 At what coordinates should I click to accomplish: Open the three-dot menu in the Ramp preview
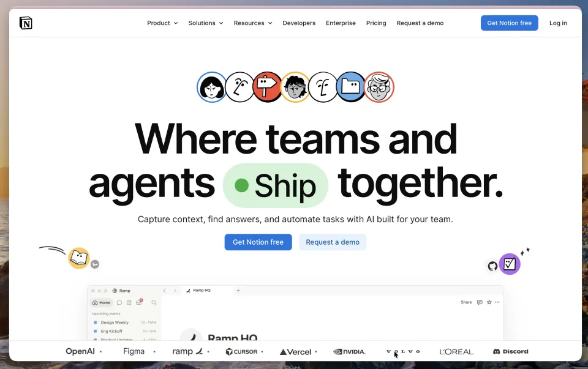497,302
